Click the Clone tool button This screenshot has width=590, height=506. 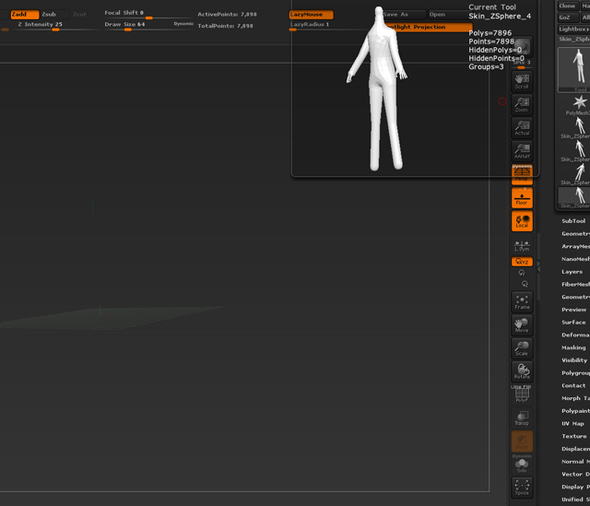click(x=567, y=6)
